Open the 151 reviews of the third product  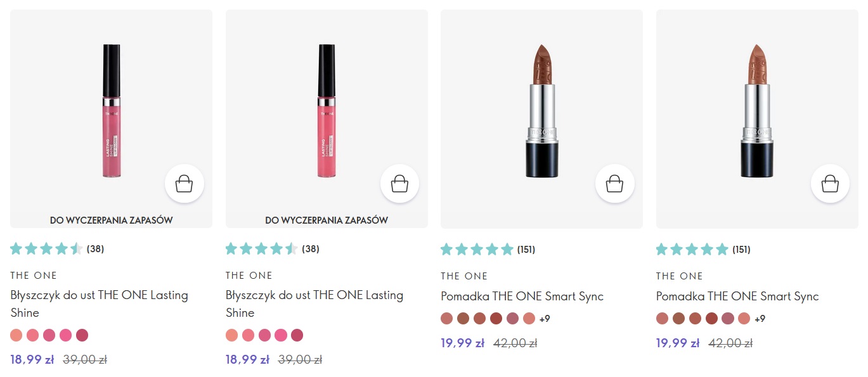[x=526, y=250]
